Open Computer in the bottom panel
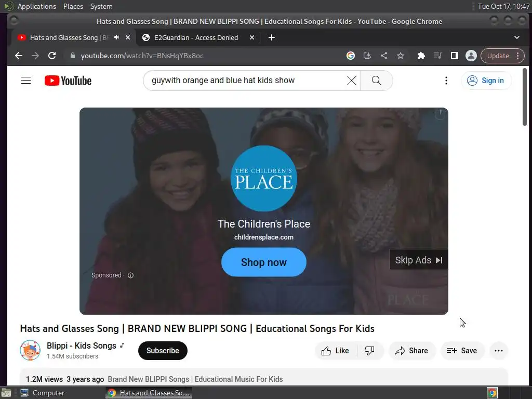This screenshot has width=532, height=399. point(43,393)
